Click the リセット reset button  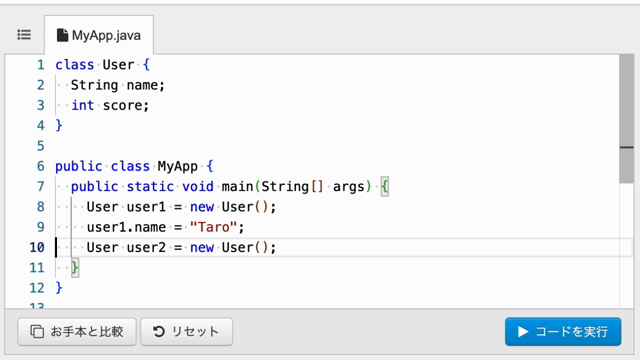point(187,331)
